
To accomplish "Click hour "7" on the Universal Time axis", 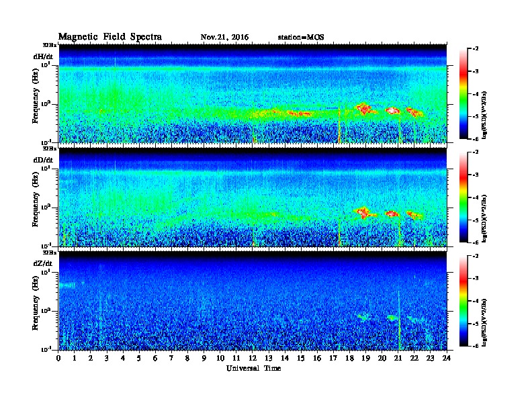I will pyautogui.click(x=171, y=358).
